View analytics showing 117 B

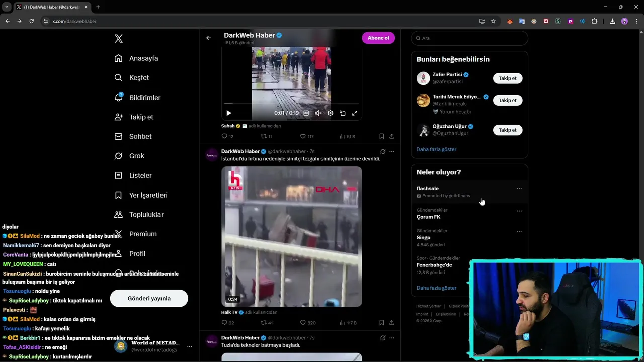[348, 323]
